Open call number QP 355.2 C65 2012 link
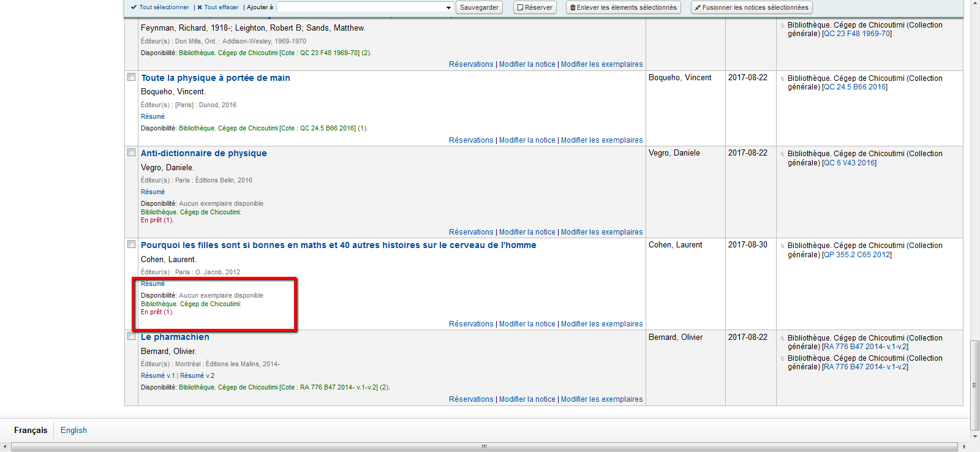The height and width of the screenshot is (452, 980). 857,255
